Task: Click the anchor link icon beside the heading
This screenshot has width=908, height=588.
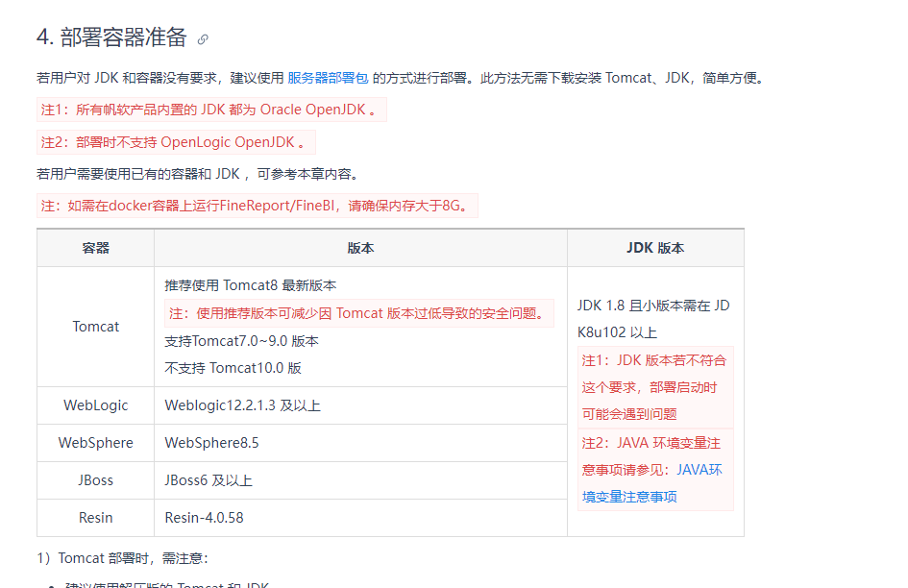Action: point(203,39)
